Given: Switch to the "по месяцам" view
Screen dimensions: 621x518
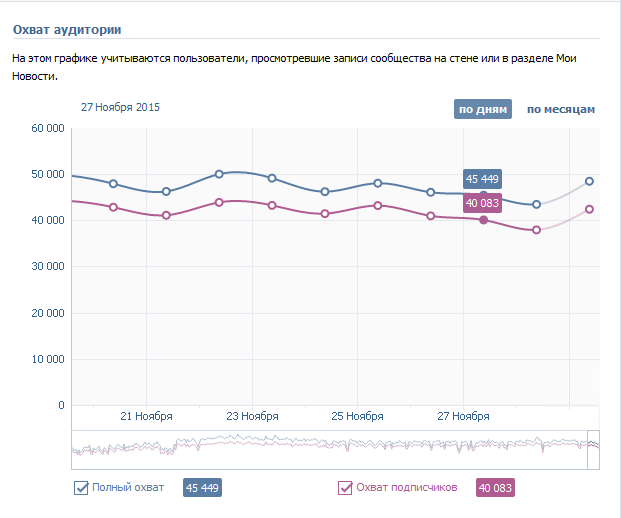Looking at the screenshot, I should [x=561, y=109].
